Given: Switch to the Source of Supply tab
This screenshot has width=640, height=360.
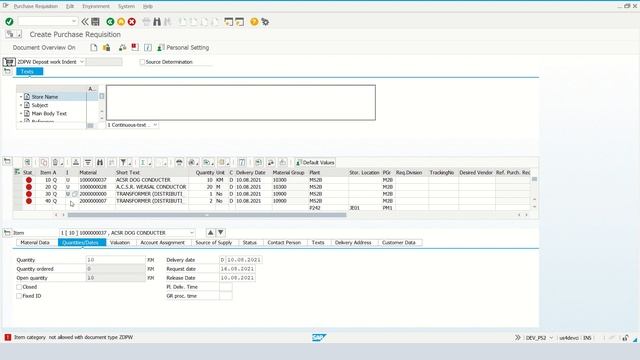Looking at the screenshot, I should point(213,242).
